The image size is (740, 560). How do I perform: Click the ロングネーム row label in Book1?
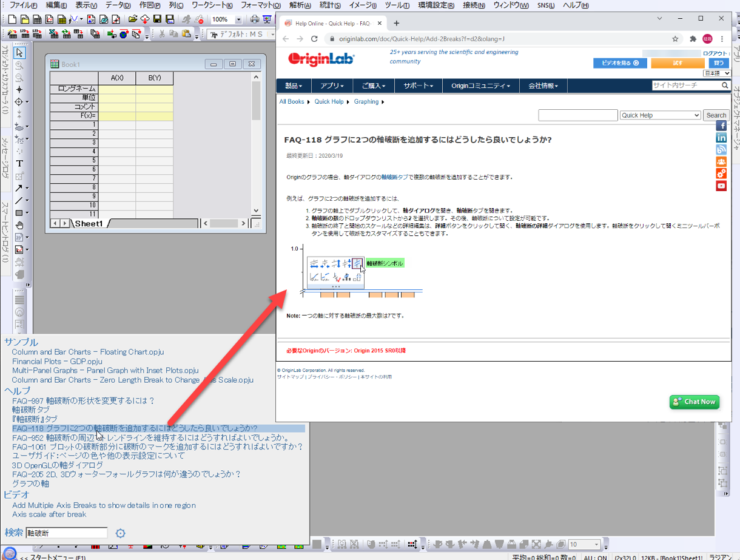(x=74, y=89)
